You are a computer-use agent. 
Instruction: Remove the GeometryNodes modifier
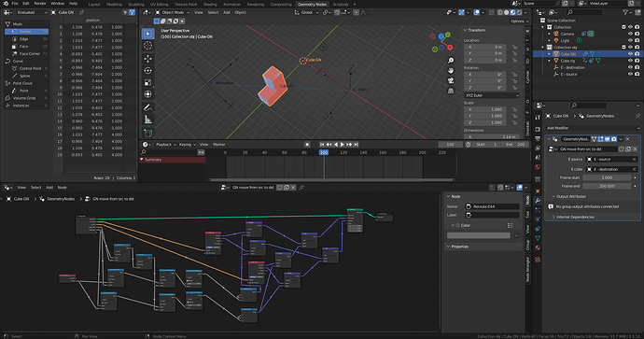628,139
